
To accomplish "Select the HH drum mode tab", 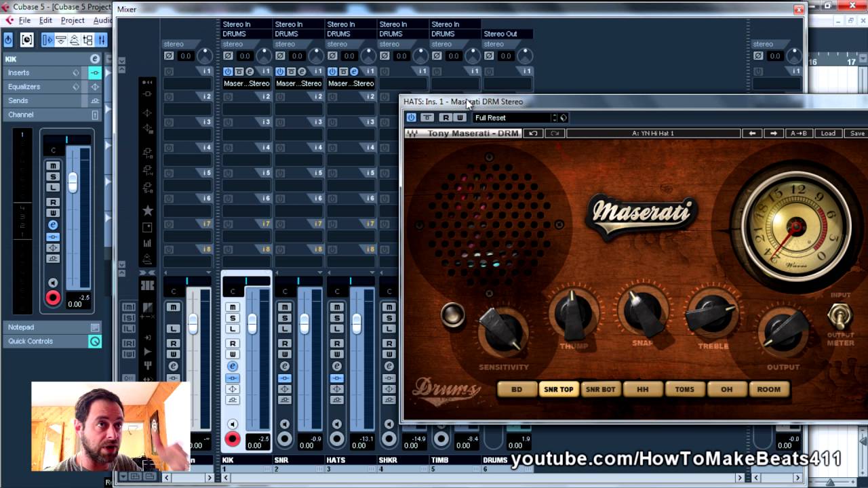I will [x=643, y=390].
